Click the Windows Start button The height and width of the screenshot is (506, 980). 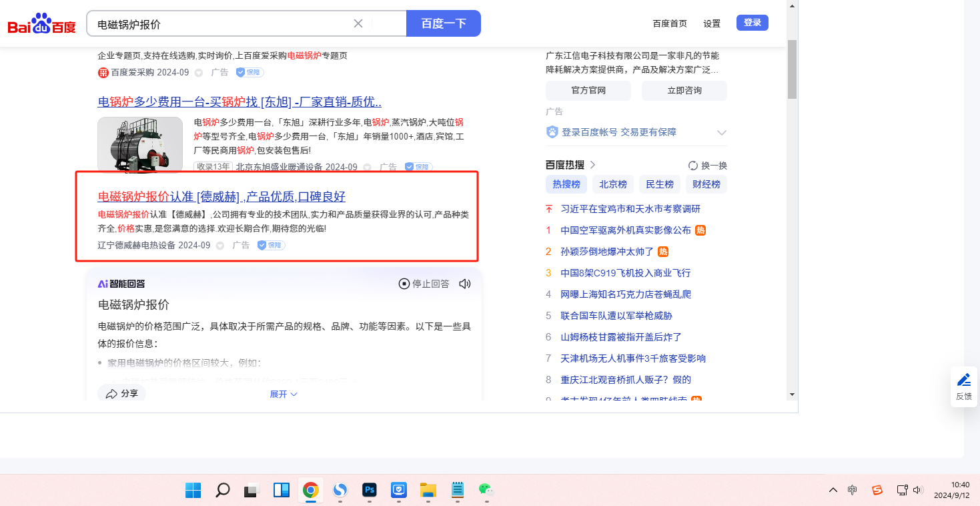tap(193, 490)
